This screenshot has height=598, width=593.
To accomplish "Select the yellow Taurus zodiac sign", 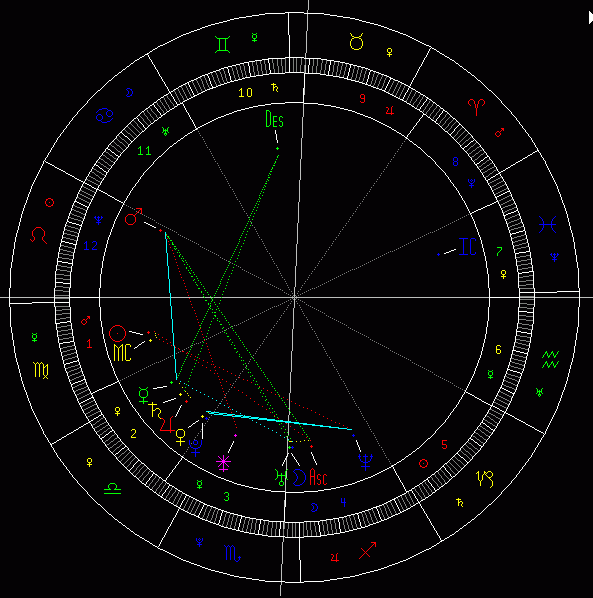I will 357,42.
